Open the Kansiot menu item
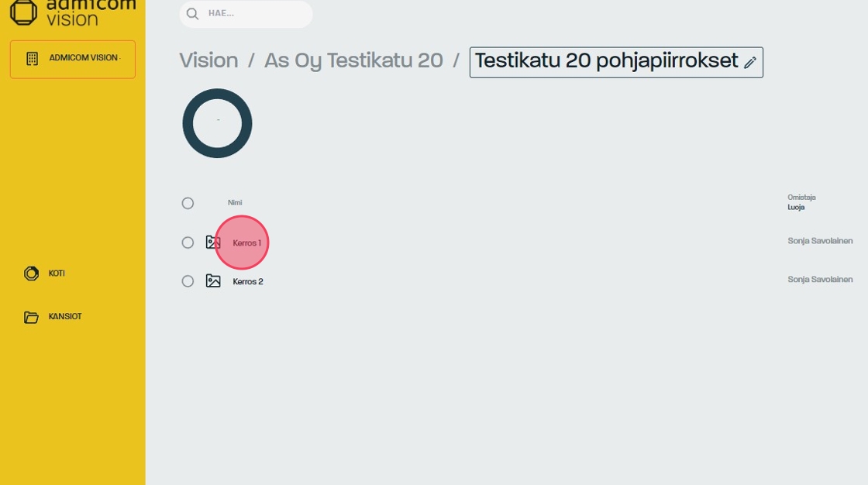This screenshot has width=868, height=485. coord(65,317)
